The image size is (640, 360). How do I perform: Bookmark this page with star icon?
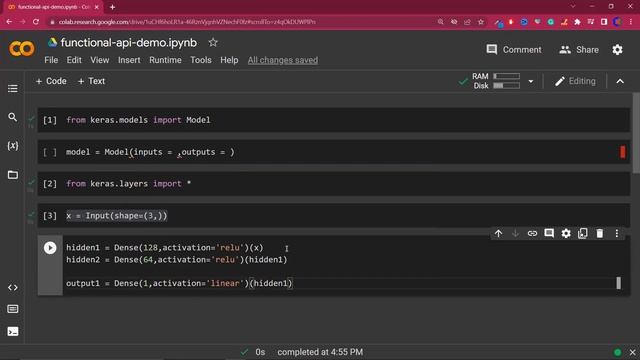tap(481, 22)
